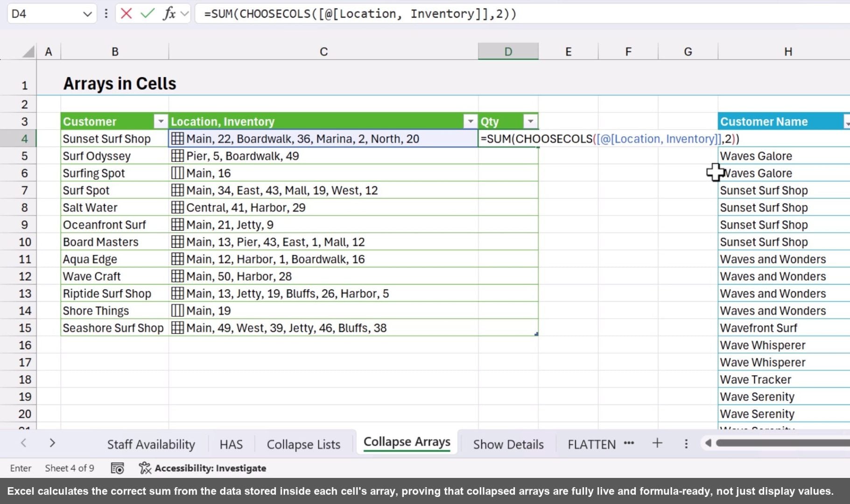850x504 pixels.
Task: Click the Qty cell for Wave Craft row
Action: (508, 276)
